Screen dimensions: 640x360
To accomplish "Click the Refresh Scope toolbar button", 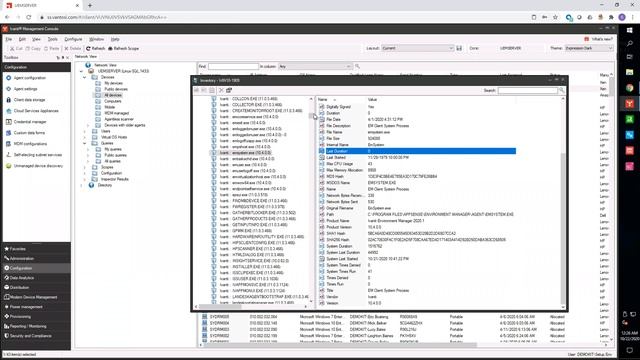I will point(124,49).
